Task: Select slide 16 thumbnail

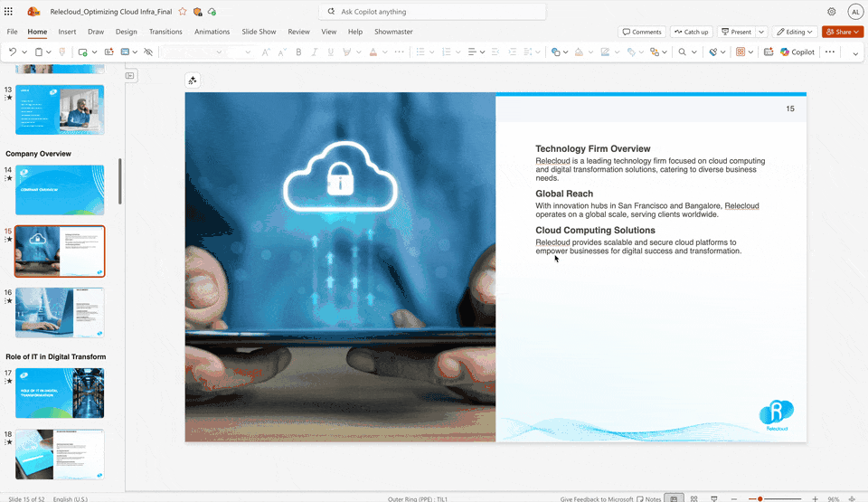Action: pos(60,312)
